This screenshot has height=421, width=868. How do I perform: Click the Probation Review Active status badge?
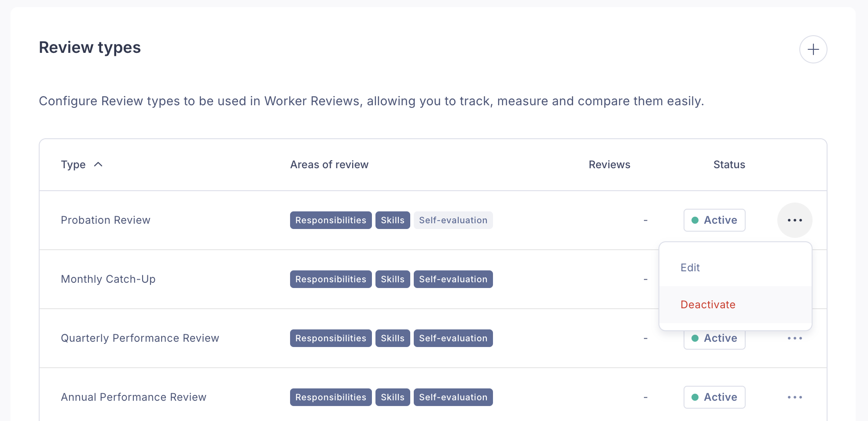714,220
